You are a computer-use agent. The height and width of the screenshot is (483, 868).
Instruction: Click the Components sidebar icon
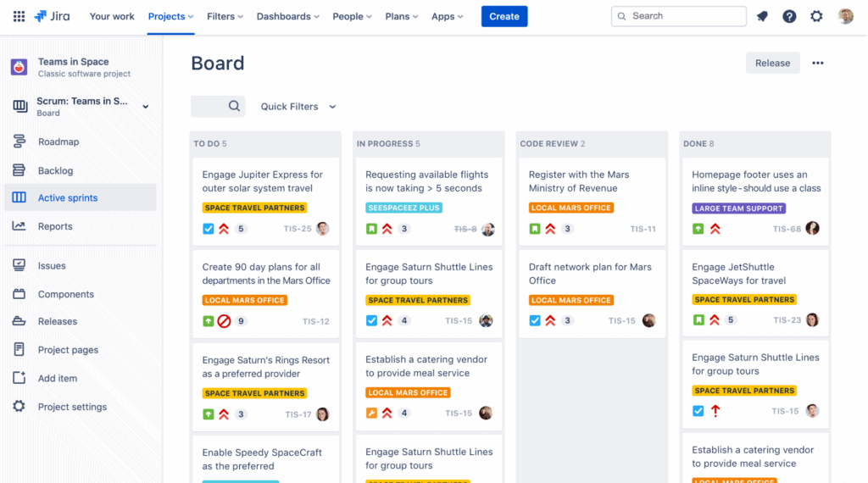(19, 294)
